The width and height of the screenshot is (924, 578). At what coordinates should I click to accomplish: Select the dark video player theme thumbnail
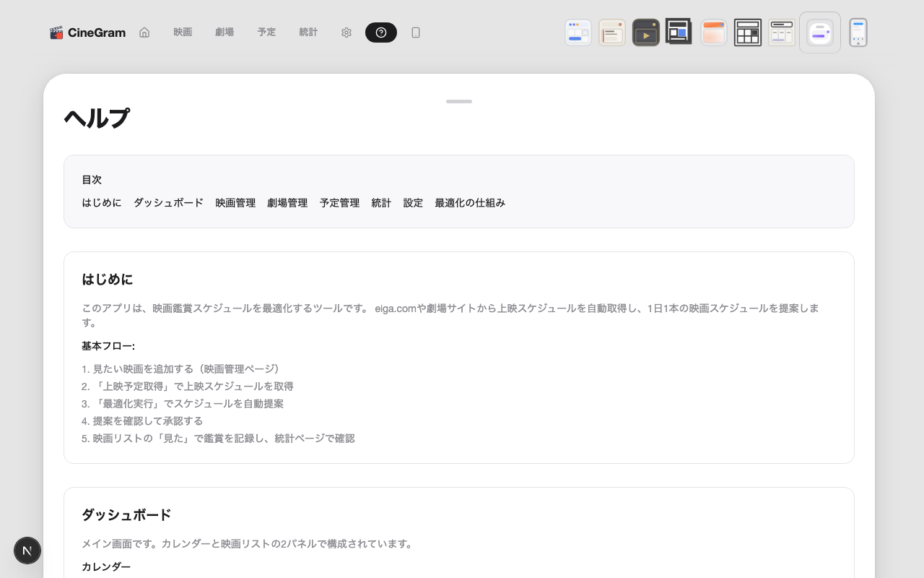(646, 33)
